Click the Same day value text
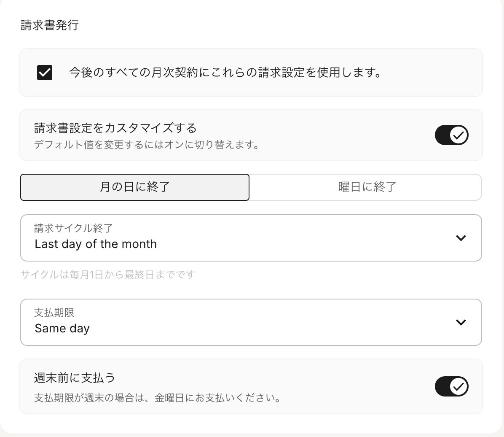This screenshot has height=437, width=504. pyautogui.click(x=62, y=329)
